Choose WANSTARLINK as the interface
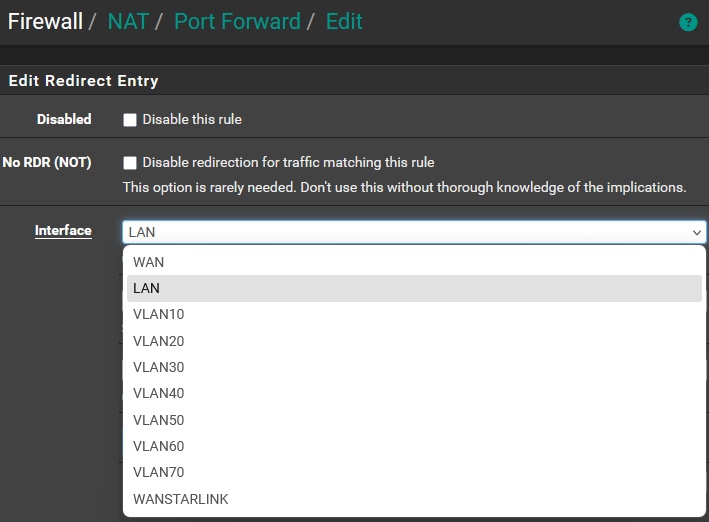 pos(180,499)
